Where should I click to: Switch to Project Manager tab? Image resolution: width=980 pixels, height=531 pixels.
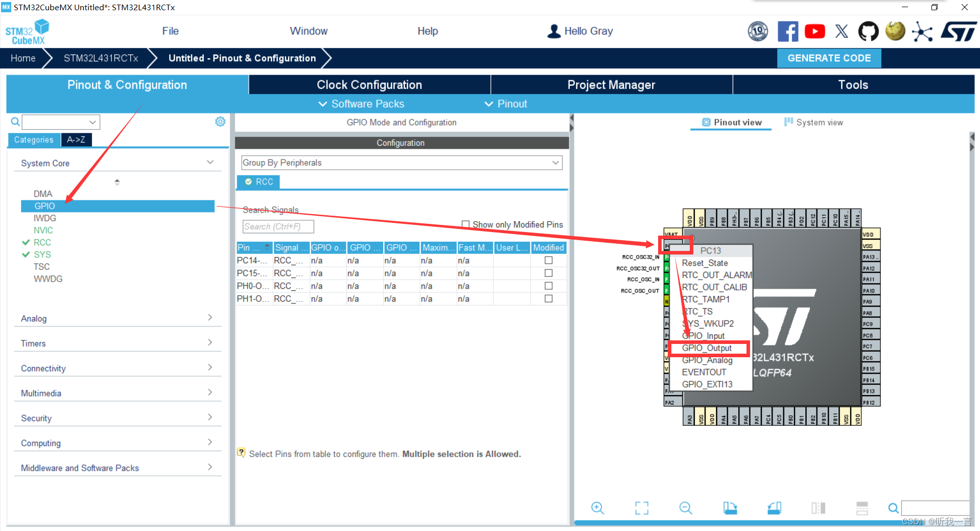[x=611, y=85]
